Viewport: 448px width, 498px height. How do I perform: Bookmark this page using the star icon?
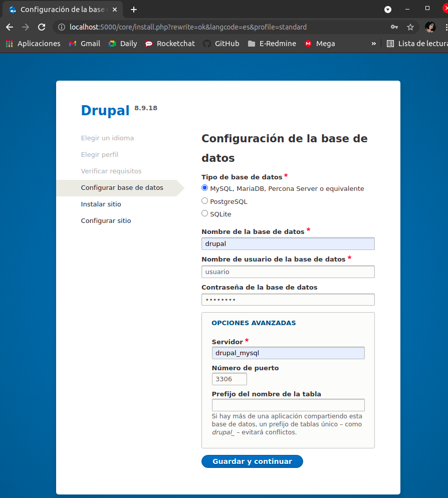pos(410,27)
